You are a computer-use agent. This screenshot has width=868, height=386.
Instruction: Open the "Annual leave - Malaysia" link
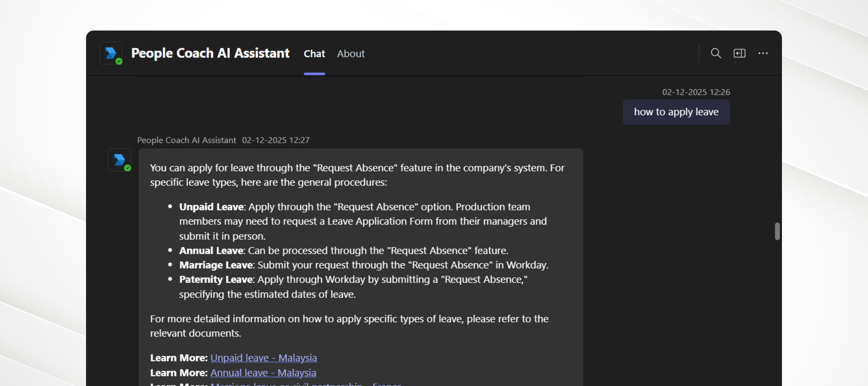click(263, 373)
